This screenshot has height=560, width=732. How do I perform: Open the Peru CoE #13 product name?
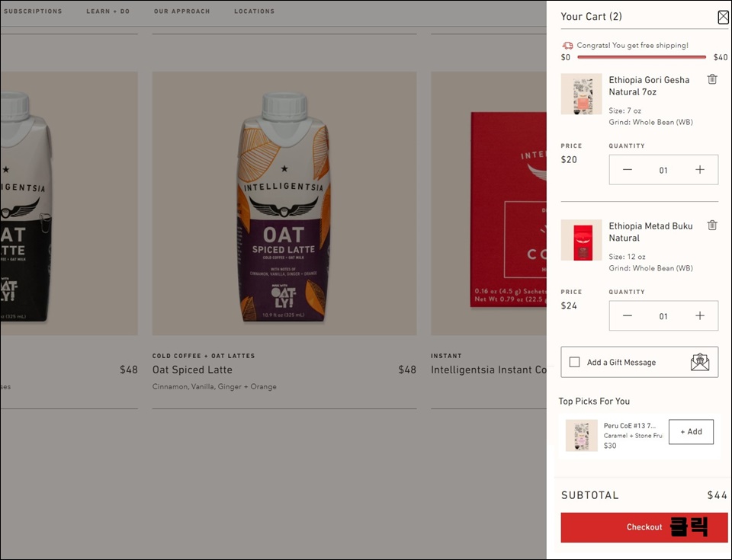tap(630, 426)
